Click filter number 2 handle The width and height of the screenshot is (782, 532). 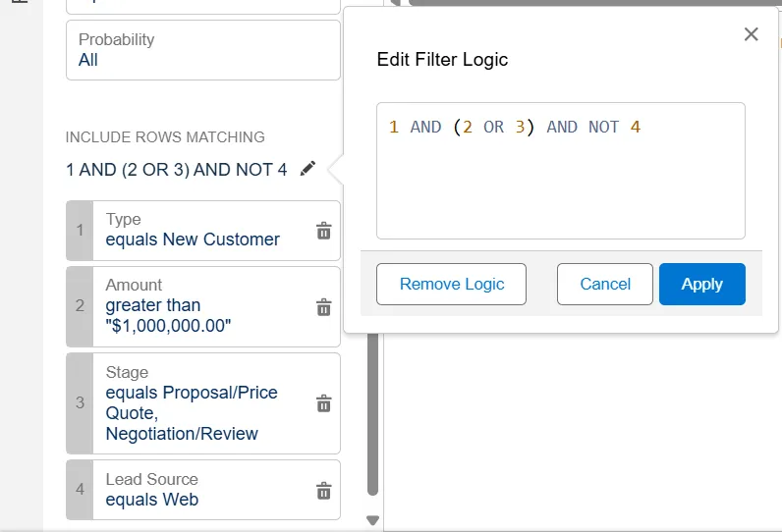click(80, 306)
